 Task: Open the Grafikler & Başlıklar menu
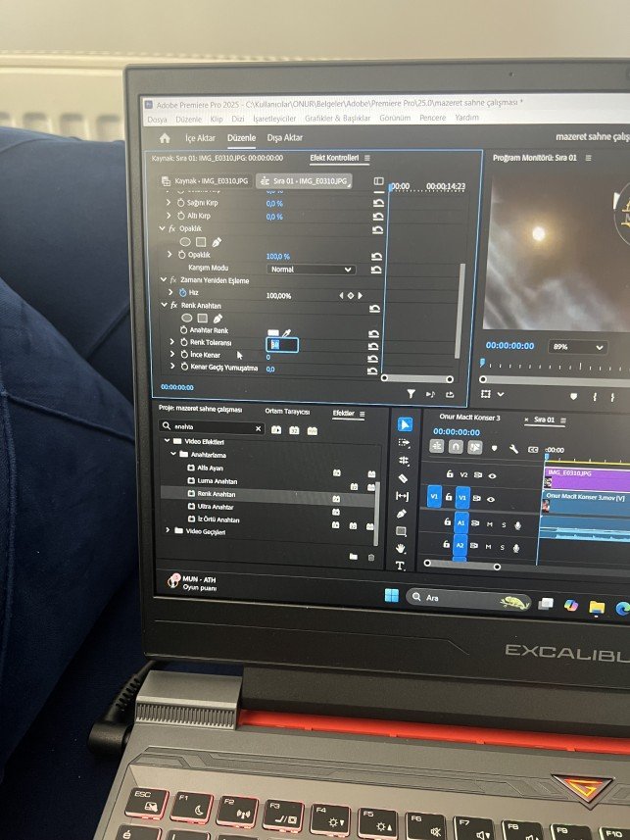339,118
